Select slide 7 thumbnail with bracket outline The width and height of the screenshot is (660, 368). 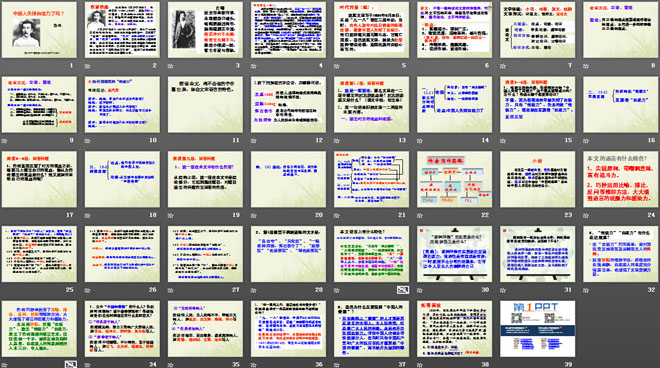pyautogui.click(x=538, y=30)
